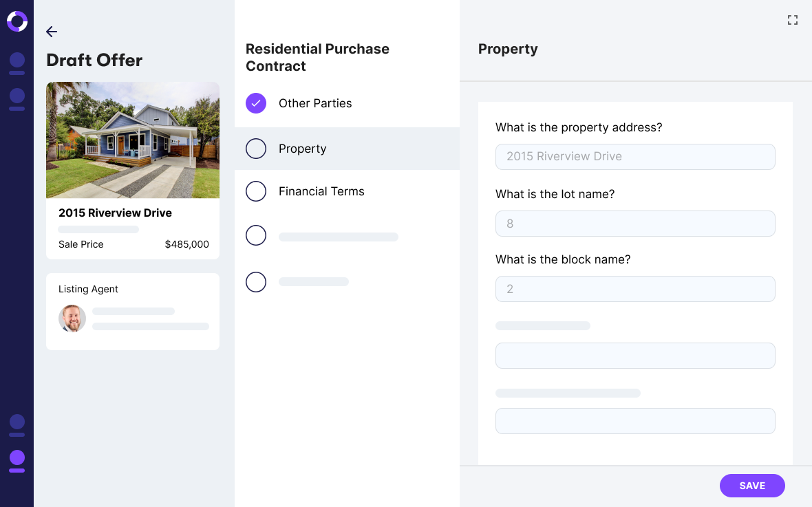Viewport: 812px width, 507px height.
Task: Select the Financial Terms step circle
Action: click(256, 191)
